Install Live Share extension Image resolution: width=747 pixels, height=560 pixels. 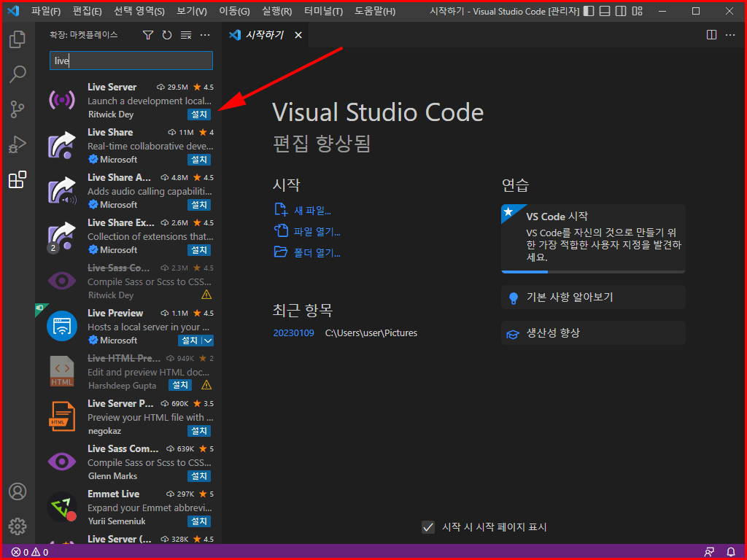click(198, 160)
